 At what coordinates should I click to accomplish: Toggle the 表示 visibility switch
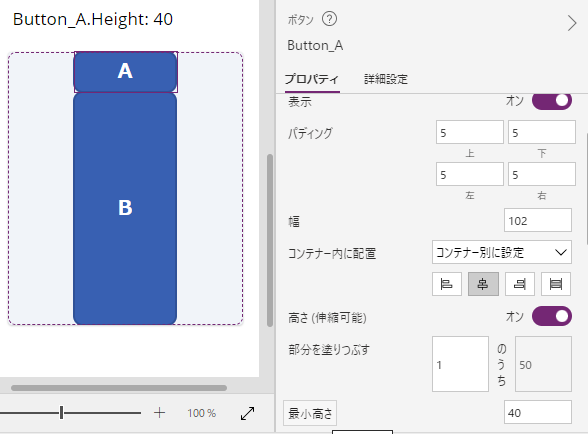pyautogui.click(x=552, y=101)
